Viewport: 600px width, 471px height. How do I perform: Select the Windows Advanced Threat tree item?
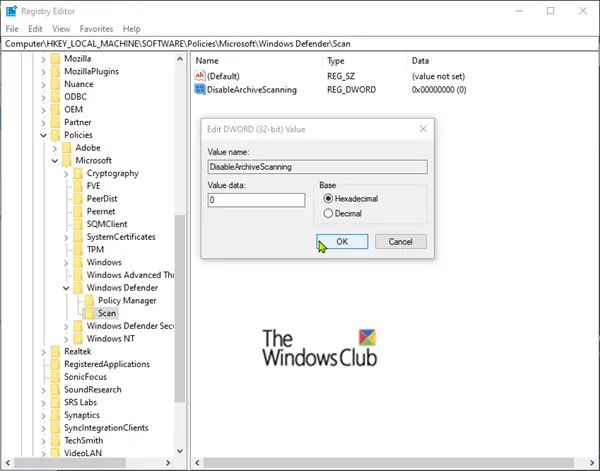coord(130,275)
